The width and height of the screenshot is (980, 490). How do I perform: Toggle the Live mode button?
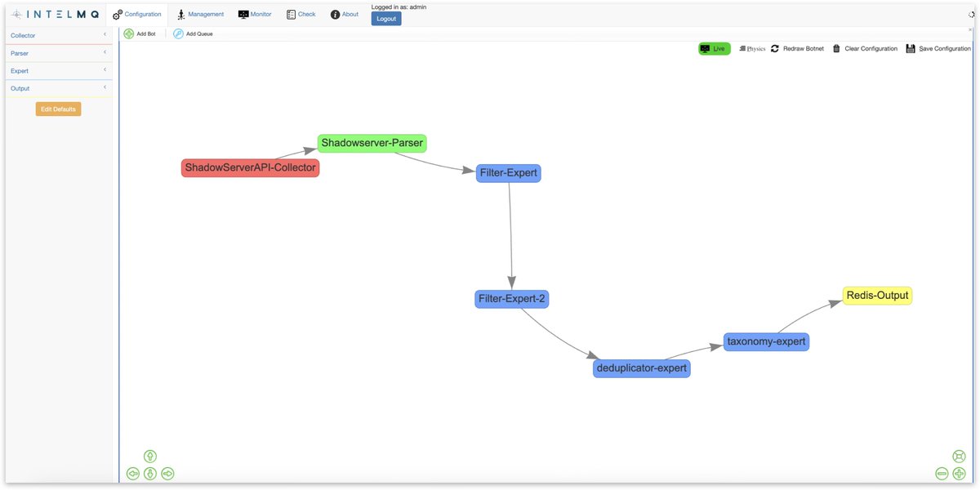click(x=714, y=49)
